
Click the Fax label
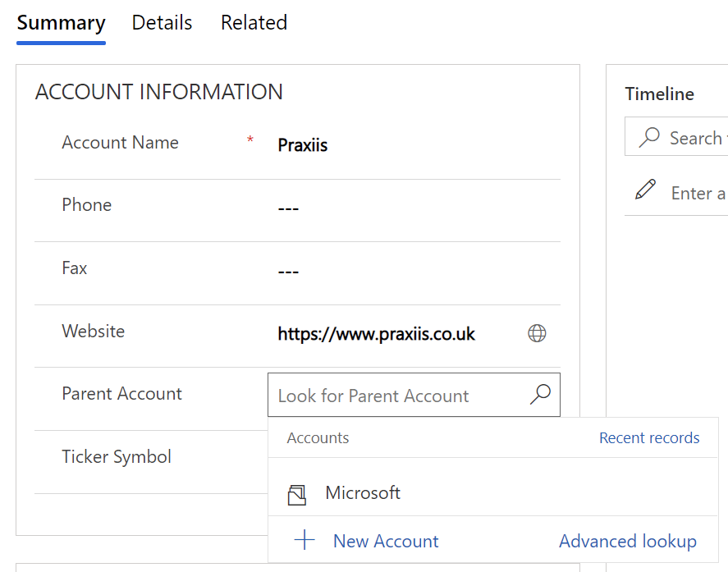[x=75, y=268]
